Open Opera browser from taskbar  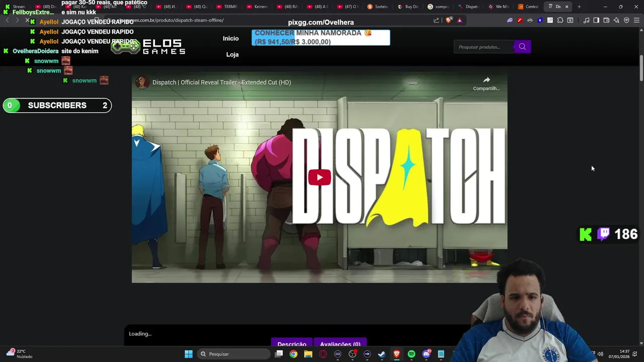pyautogui.click(x=323, y=354)
